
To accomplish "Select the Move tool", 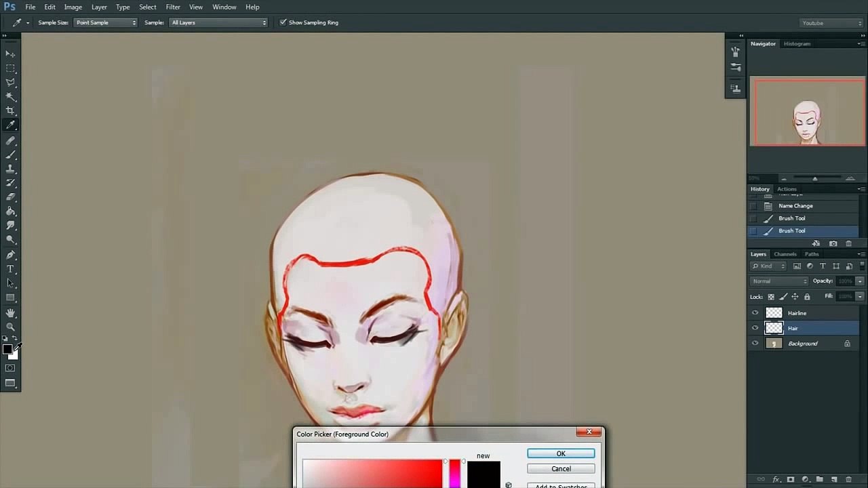I will [10, 54].
